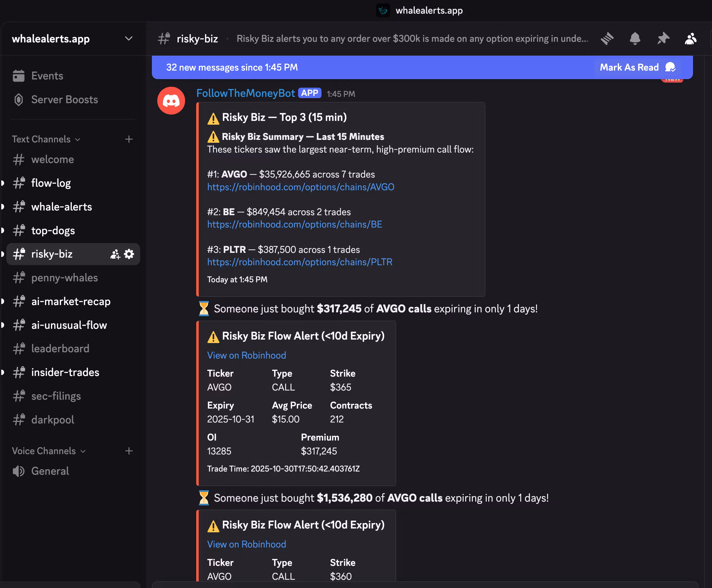Open the Events item in the sidebar
This screenshot has width=712, height=588.
pos(47,76)
